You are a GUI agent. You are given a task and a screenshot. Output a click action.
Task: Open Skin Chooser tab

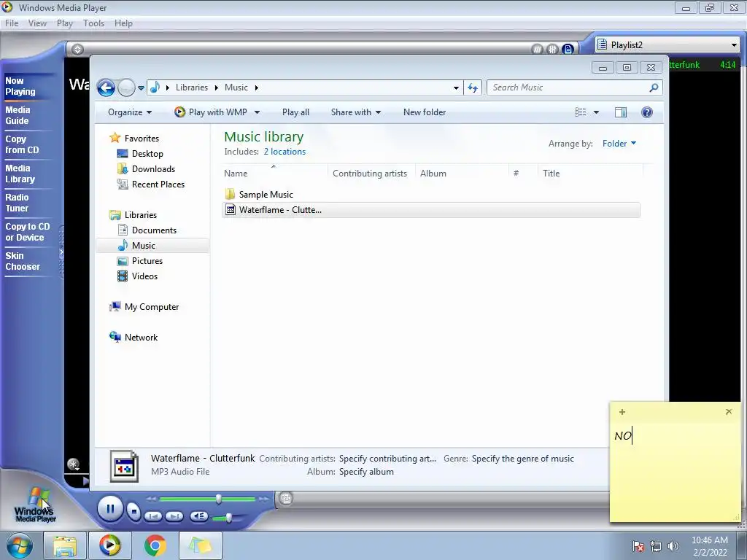23,261
